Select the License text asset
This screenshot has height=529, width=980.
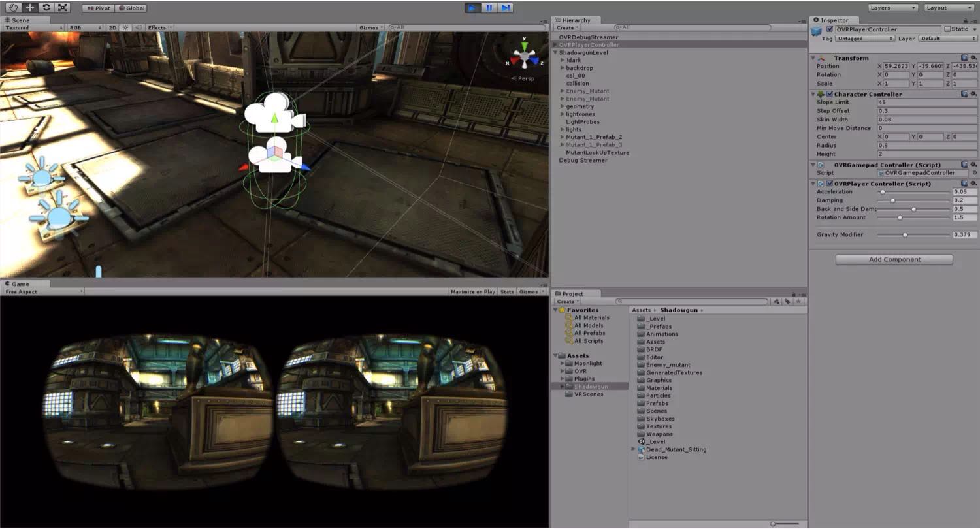tap(653, 457)
